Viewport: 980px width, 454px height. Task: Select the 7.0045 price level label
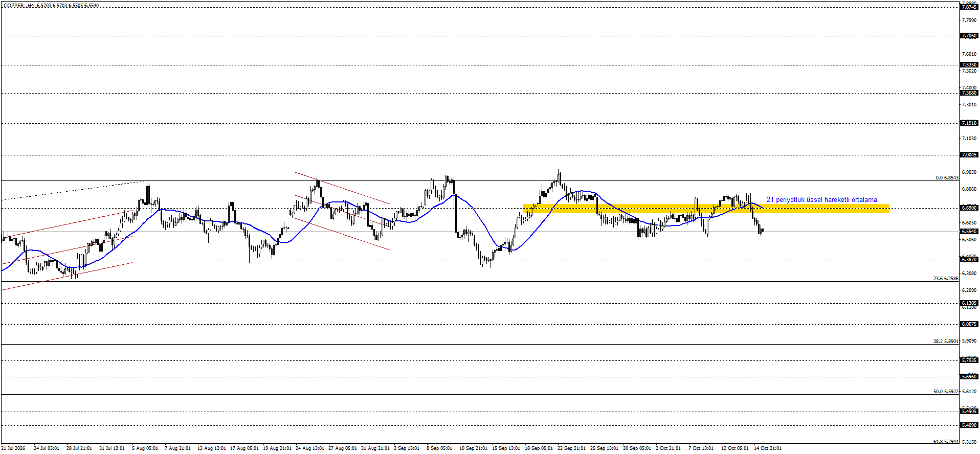pyautogui.click(x=969, y=155)
